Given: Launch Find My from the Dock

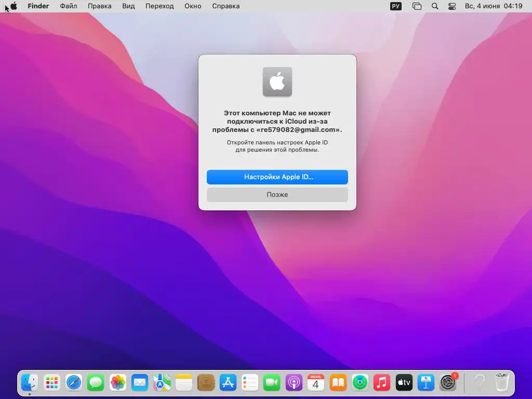Looking at the screenshot, I should coord(360,383).
